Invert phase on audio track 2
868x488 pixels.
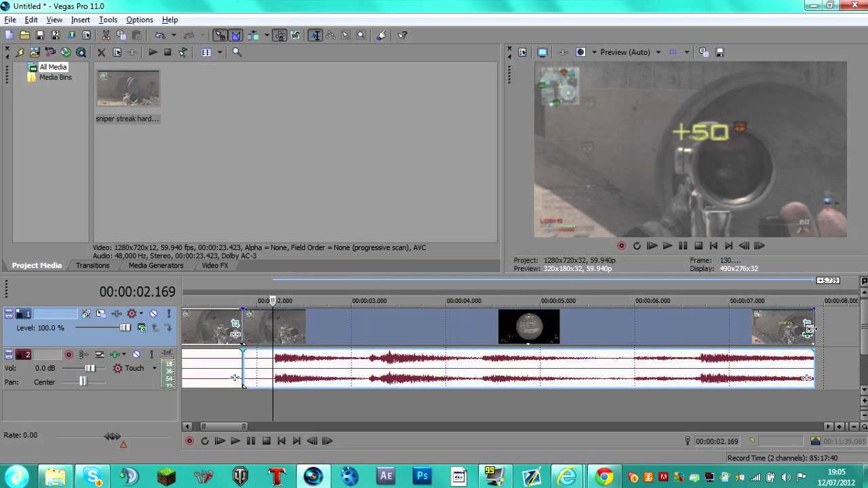[x=100, y=354]
